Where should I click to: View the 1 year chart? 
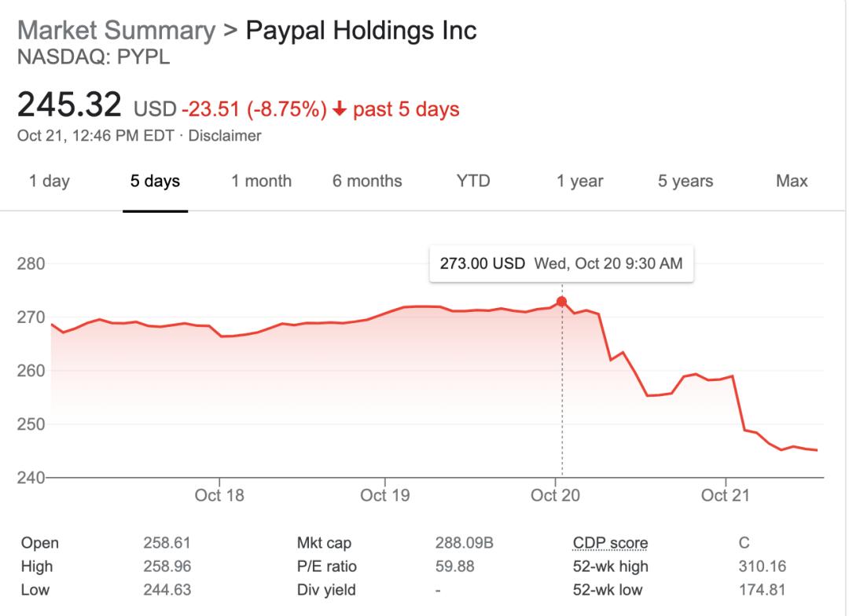click(x=579, y=181)
